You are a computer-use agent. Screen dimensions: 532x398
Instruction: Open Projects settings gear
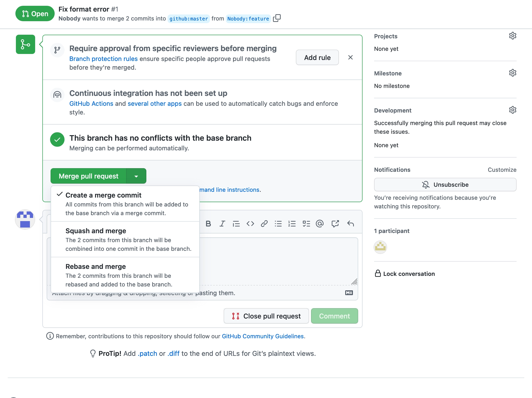pyautogui.click(x=513, y=36)
